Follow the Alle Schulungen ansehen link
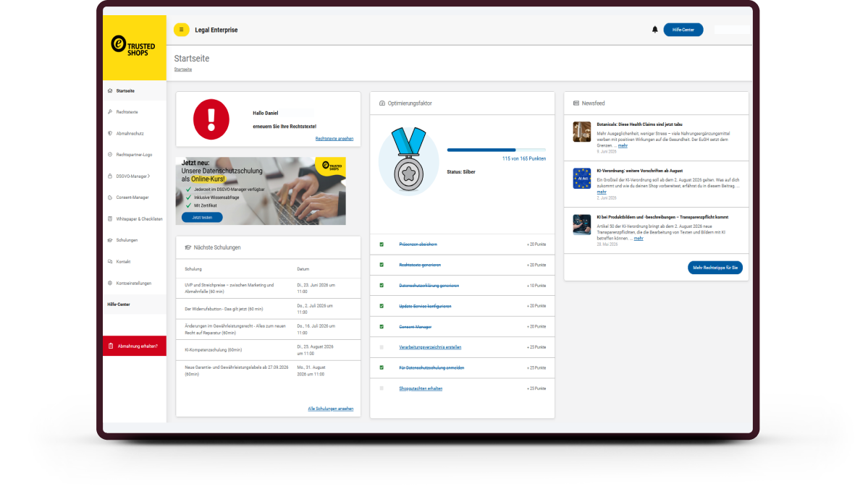 point(331,409)
